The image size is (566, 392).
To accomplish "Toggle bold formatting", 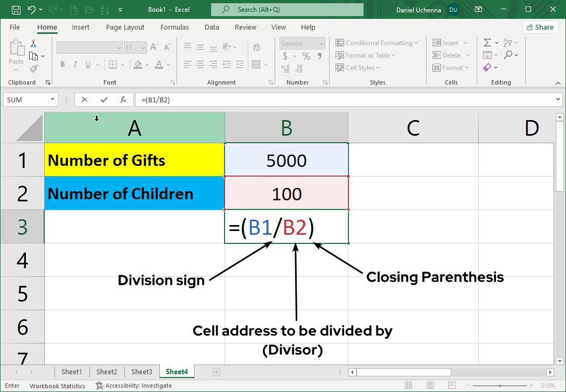I will coord(63,64).
